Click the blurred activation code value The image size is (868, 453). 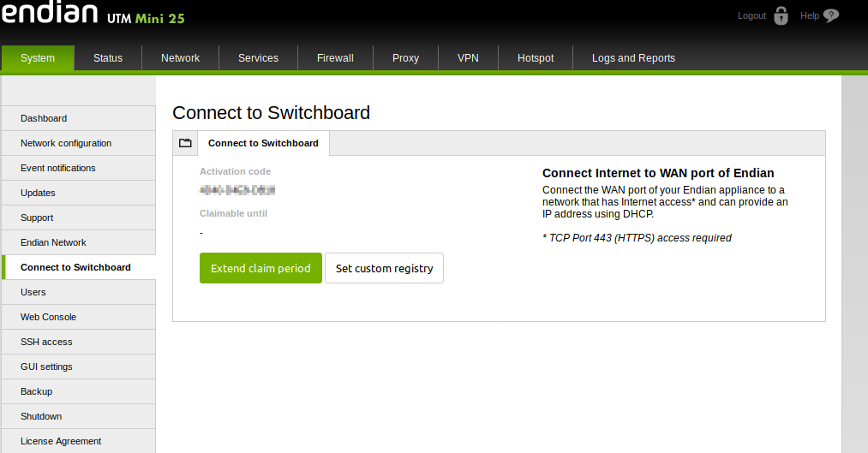pyautogui.click(x=237, y=190)
